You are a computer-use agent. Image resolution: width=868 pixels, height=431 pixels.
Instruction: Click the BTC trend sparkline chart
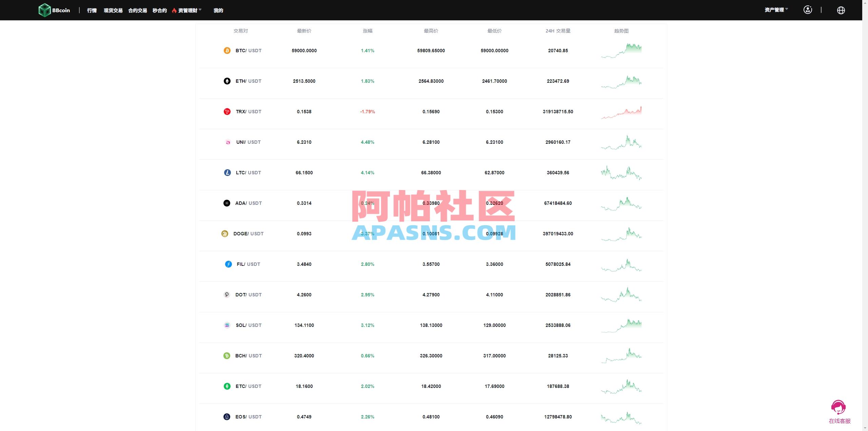(622, 50)
